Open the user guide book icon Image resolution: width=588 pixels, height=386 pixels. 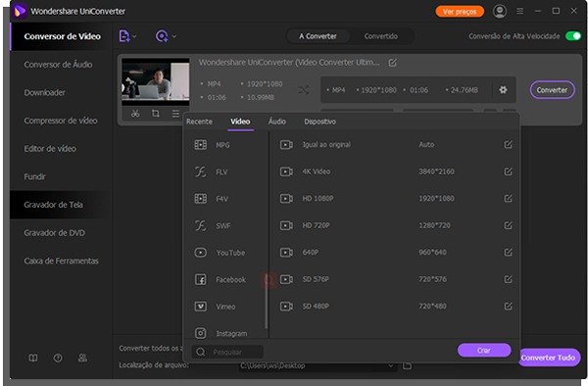click(33, 358)
